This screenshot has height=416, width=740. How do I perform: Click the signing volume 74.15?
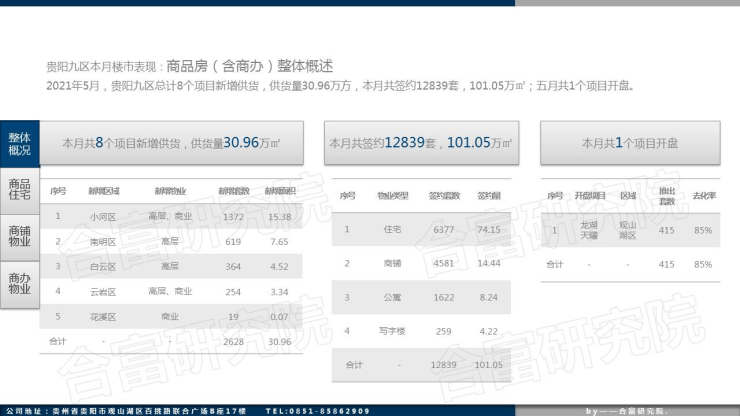(x=489, y=229)
